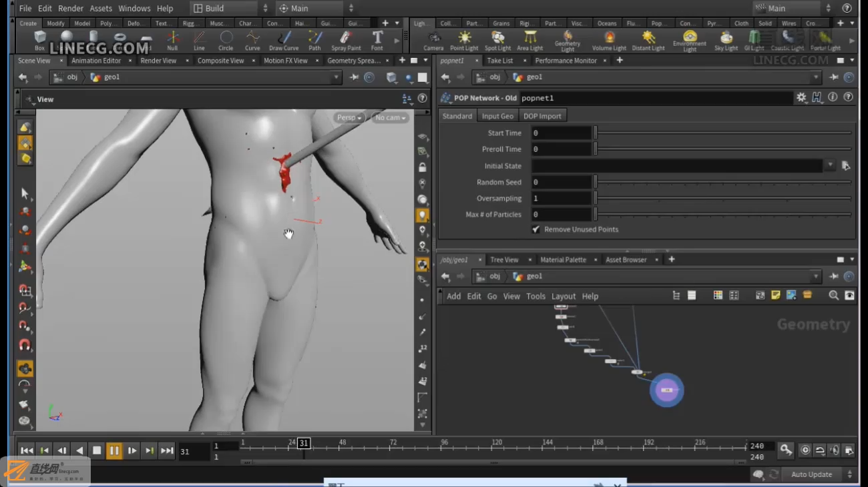The height and width of the screenshot is (487, 868).
Task: Click geo1 in the parameter pane path
Action: pyautogui.click(x=527, y=77)
